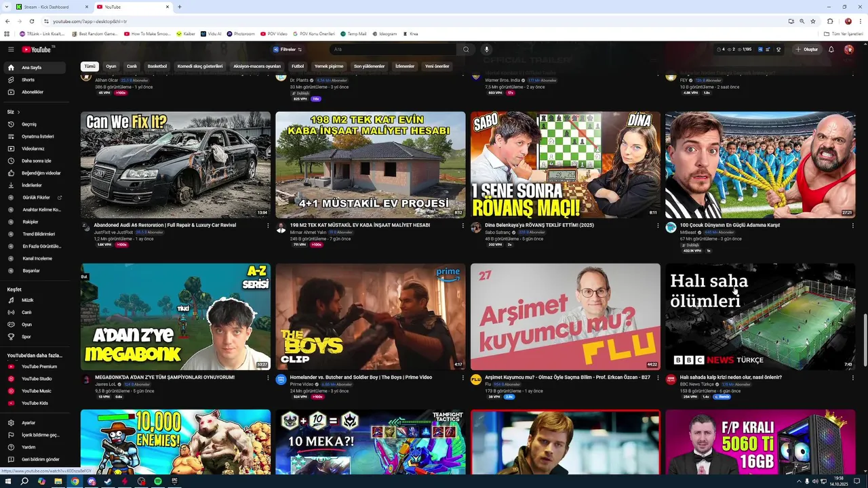Open MrBeast channel name link
The image size is (868, 488).
[688, 232]
